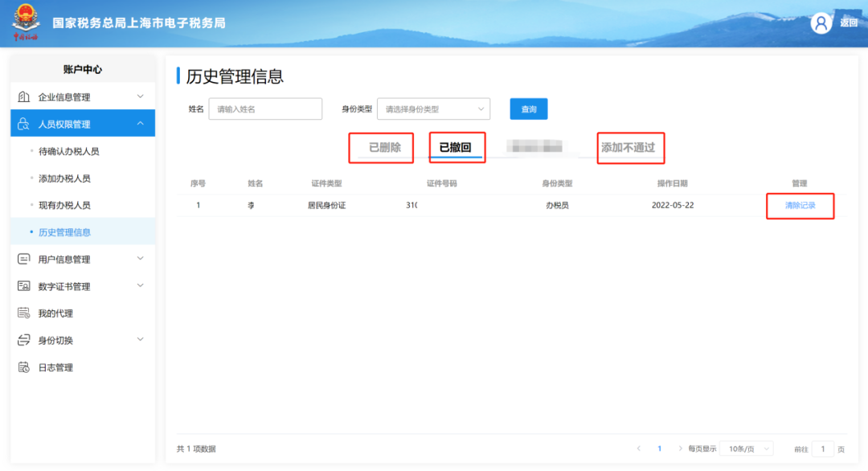Expand 数字证书管理 chevron

[140, 285]
